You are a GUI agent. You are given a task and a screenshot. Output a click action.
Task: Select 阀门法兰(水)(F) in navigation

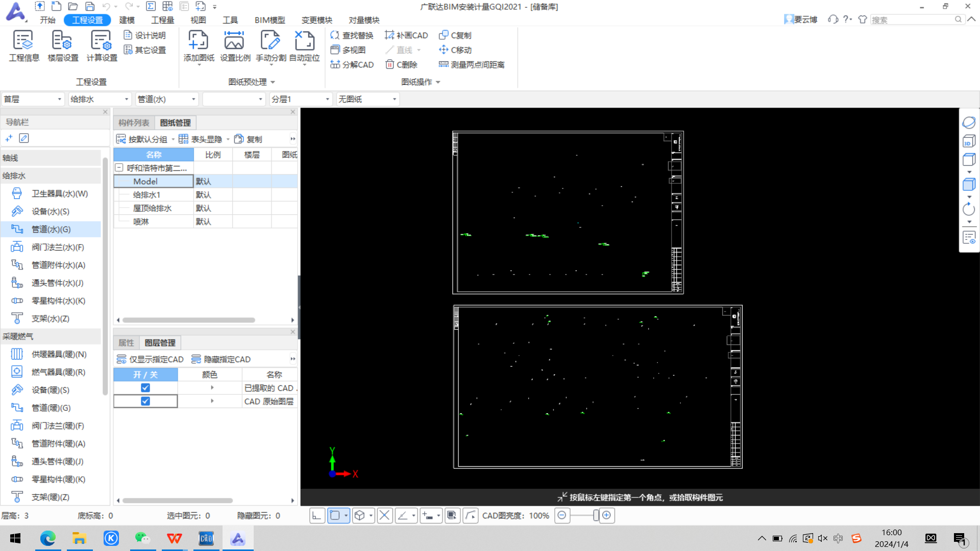pyautogui.click(x=50, y=247)
